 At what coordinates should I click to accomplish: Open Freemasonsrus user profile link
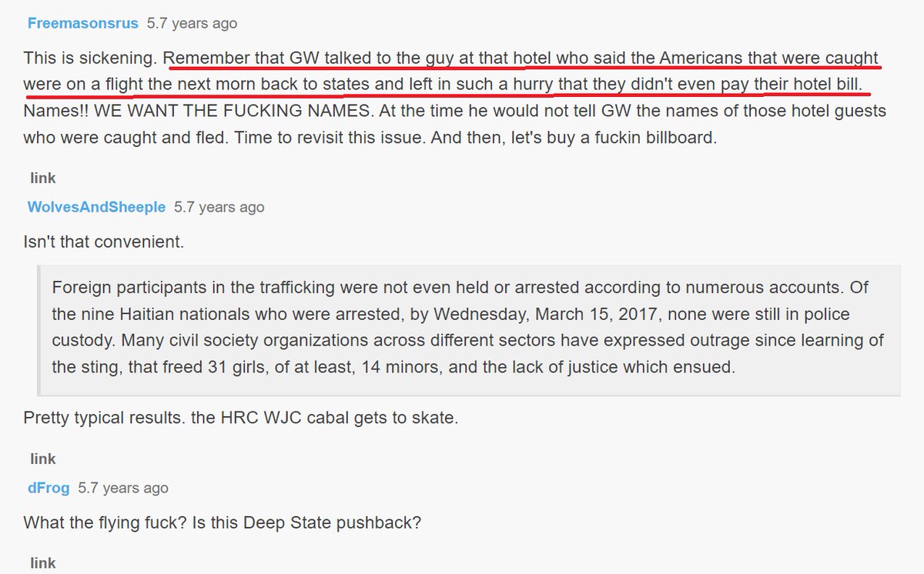(x=82, y=23)
